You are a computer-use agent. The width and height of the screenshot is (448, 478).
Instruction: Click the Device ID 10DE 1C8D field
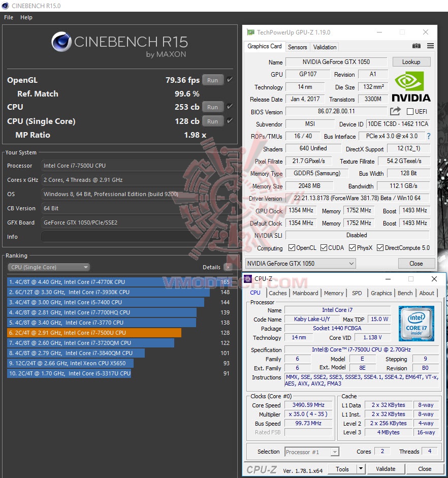click(398, 124)
